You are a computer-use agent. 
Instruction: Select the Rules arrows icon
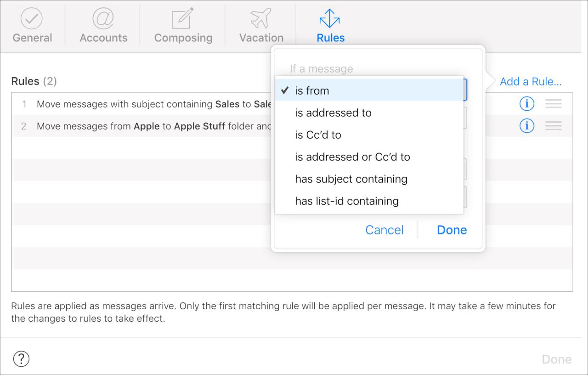pyautogui.click(x=330, y=18)
